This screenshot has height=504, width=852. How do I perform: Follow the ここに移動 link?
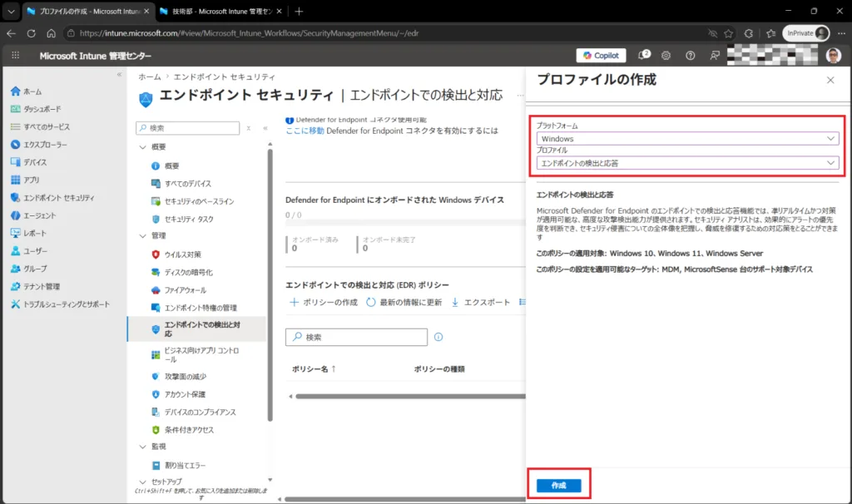(x=305, y=131)
